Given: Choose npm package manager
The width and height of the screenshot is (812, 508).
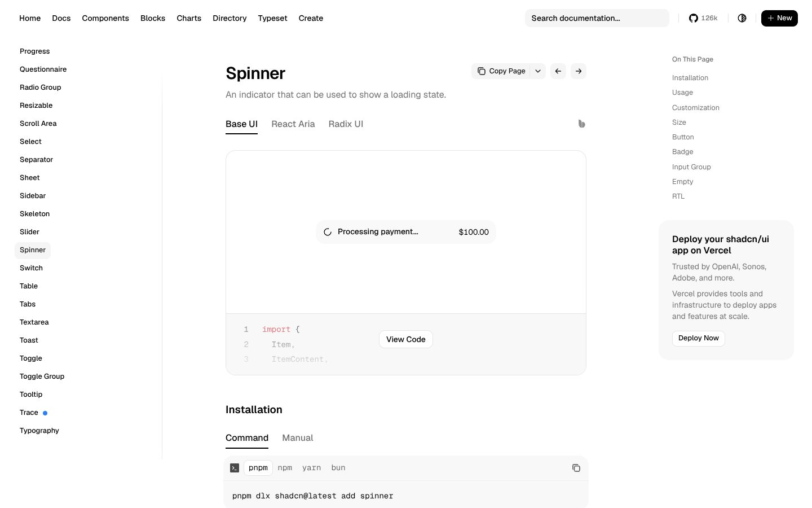Looking at the screenshot, I should tap(285, 468).
